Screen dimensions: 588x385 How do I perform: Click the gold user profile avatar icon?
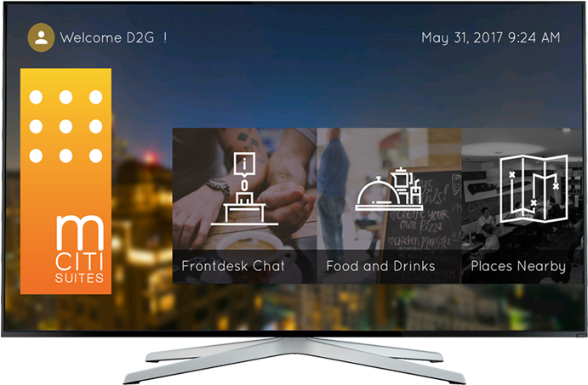[41, 37]
